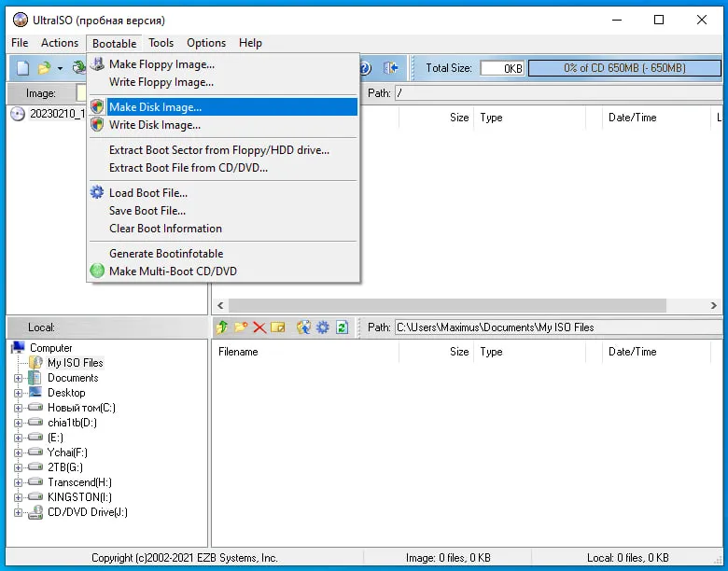The image size is (728, 571).
Task: Click the green Refresh icon in the Local toolbar
Action: (x=343, y=327)
